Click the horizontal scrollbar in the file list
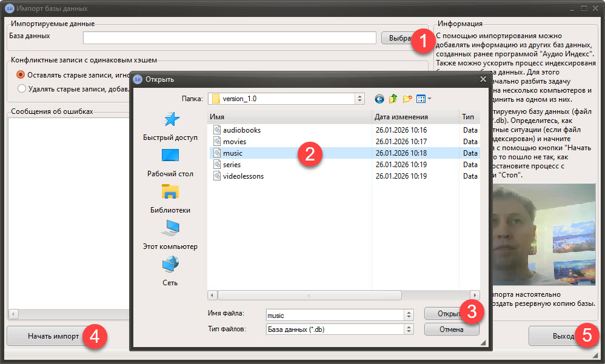This screenshot has width=605, height=364. pos(309,296)
